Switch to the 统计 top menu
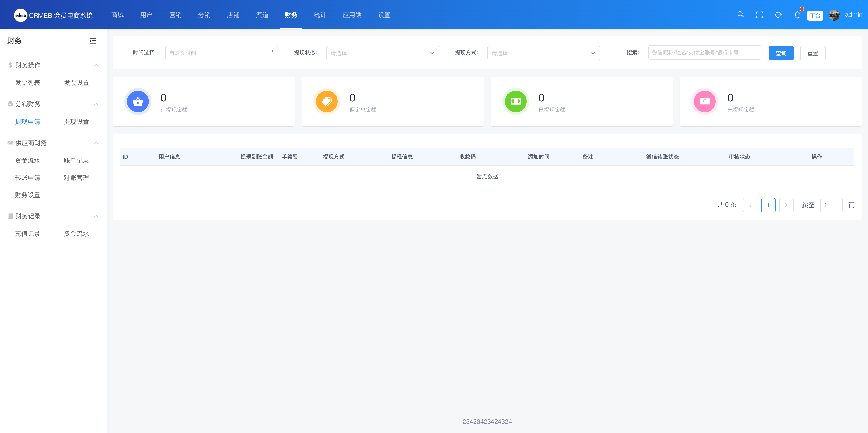The width and height of the screenshot is (868, 433). (320, 15)
